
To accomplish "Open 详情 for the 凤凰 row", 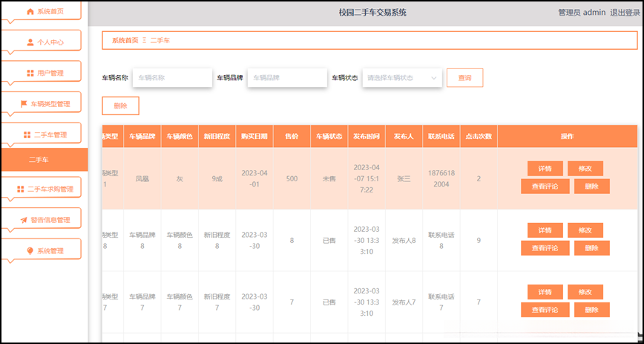I will click(x=545, y=169).
